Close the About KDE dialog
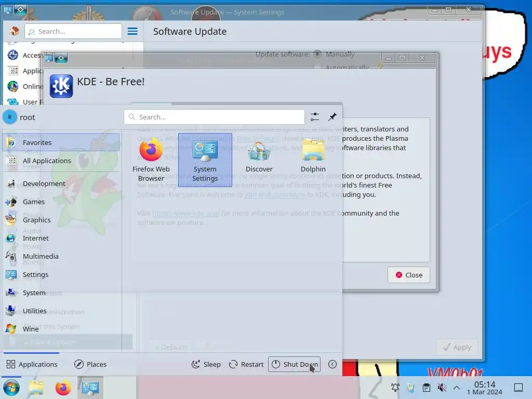The width and height of the screenshot is (532, 399). [408, 275]
